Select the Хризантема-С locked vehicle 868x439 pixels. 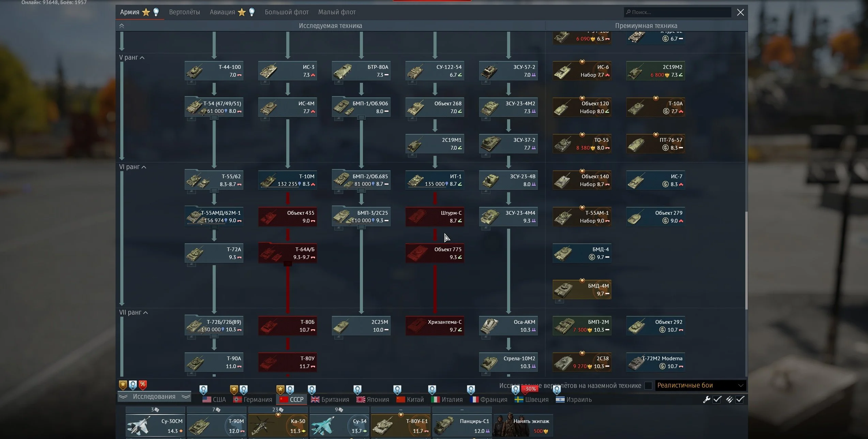[x=435, y=326]
